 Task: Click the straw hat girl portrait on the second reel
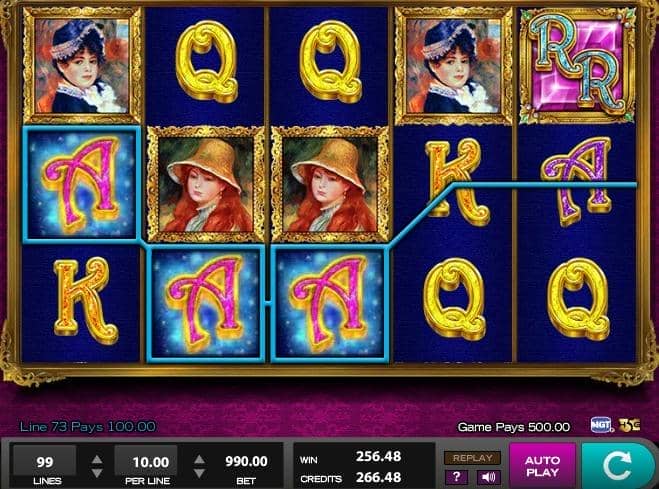click(x=206, y=185)
